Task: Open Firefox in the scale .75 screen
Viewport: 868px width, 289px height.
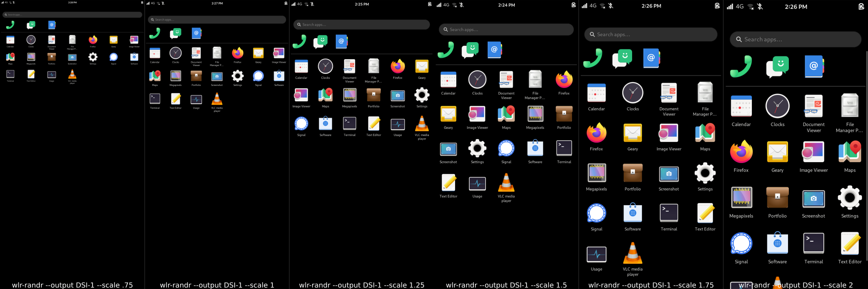Action: click(x=93, y=39)
